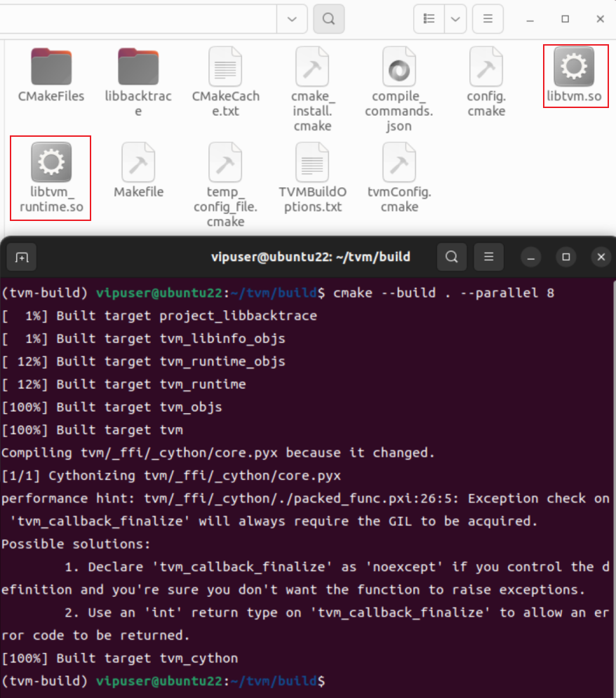
Task: Select the temp_config_file.cmake icon
Action: pyautogui.click(x=225, y=162)
